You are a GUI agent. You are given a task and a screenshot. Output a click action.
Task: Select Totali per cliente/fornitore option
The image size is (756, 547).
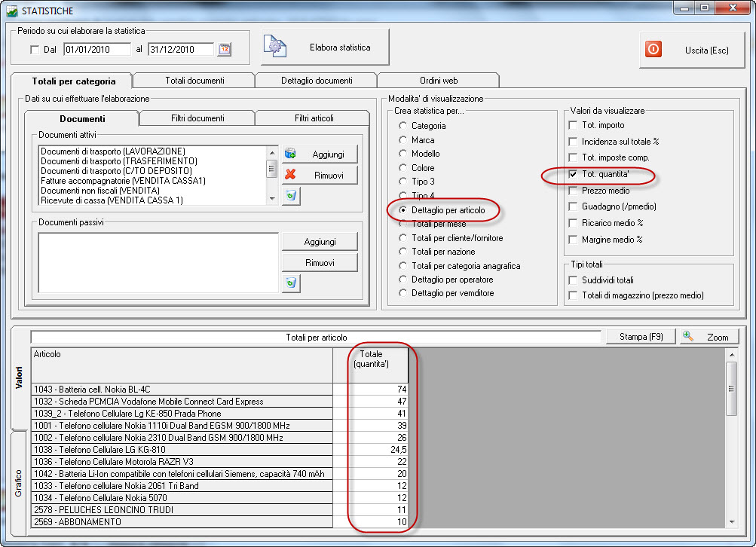pyautogui.click(x=402, y=238)
